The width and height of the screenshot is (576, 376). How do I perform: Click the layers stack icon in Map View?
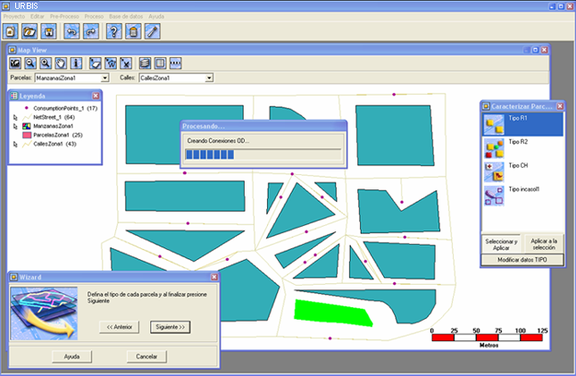coord(145,63)
